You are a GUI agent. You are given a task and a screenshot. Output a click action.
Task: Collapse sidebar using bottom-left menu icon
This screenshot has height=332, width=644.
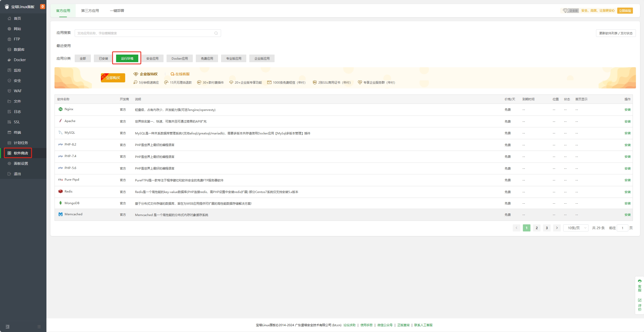[x=8, y=326]
